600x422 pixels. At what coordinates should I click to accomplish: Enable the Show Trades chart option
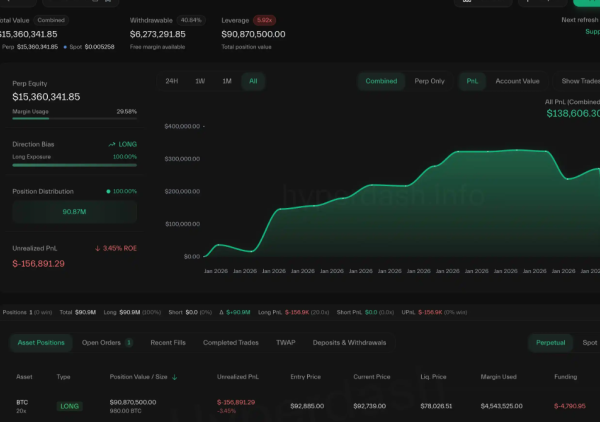click(580, 81)
